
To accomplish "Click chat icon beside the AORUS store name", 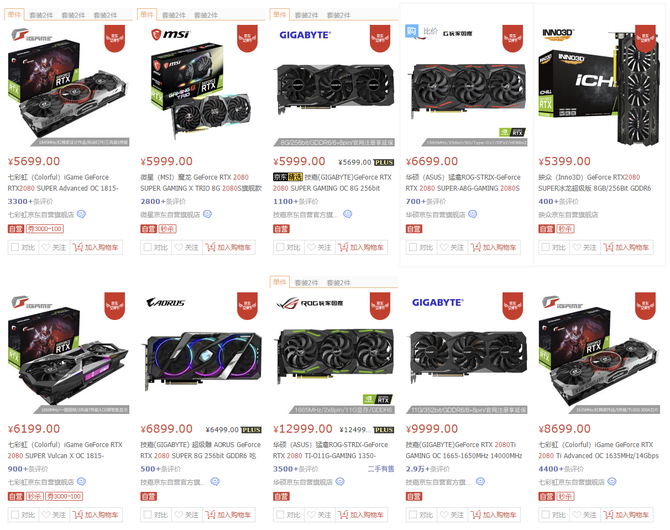I will [x=215, y=482].
